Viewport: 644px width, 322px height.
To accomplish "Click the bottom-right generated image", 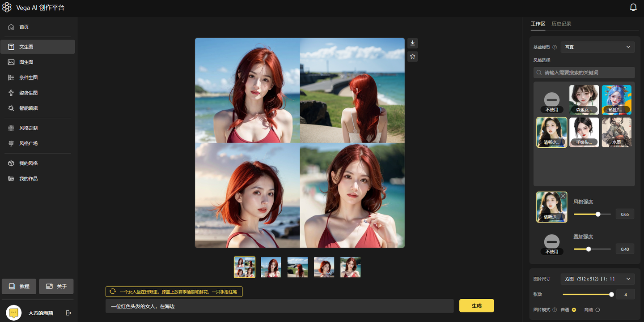I will pos(352,195).
